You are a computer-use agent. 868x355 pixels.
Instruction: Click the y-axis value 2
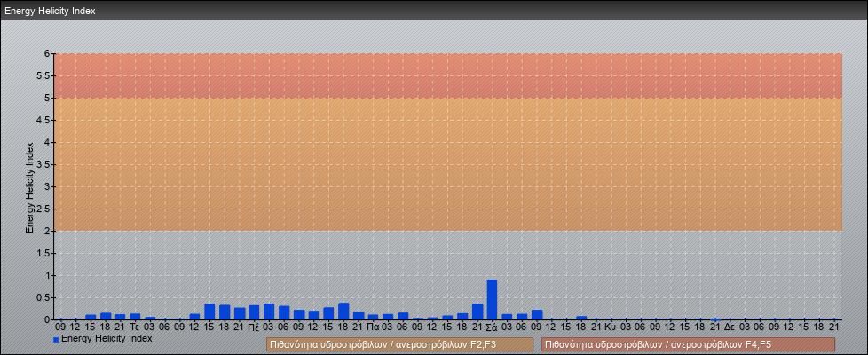click(x=48, y=231)
